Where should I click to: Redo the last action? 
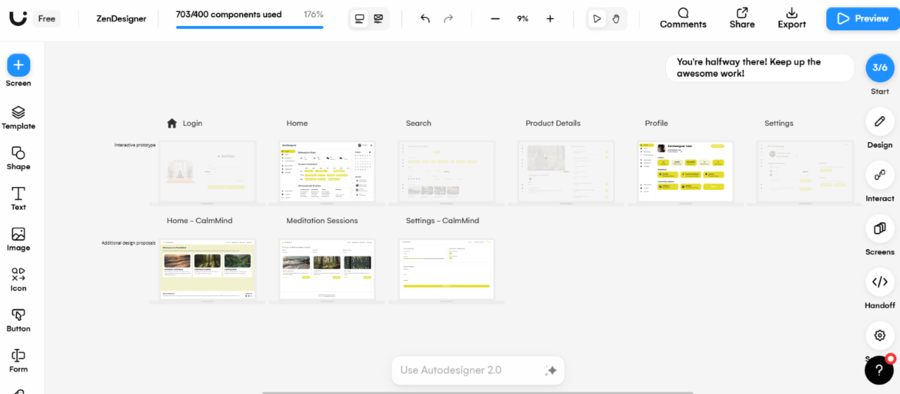448,18
